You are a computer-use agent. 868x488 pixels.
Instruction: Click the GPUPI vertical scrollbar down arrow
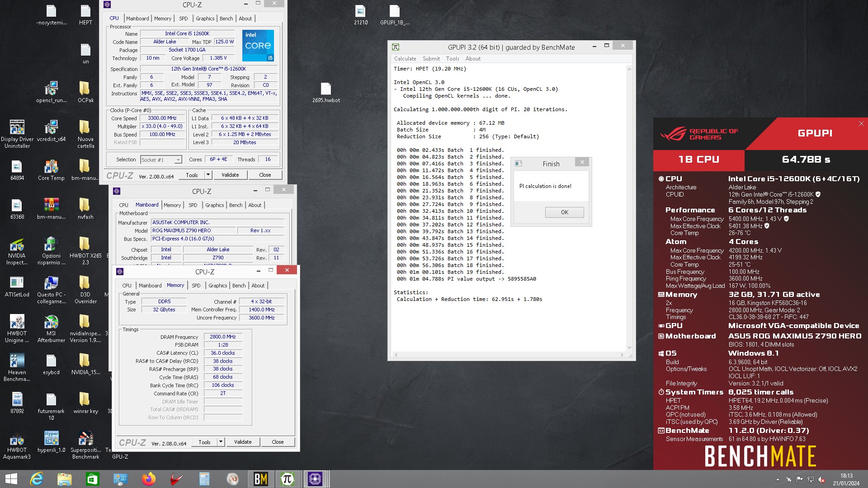tap(629, 347)
